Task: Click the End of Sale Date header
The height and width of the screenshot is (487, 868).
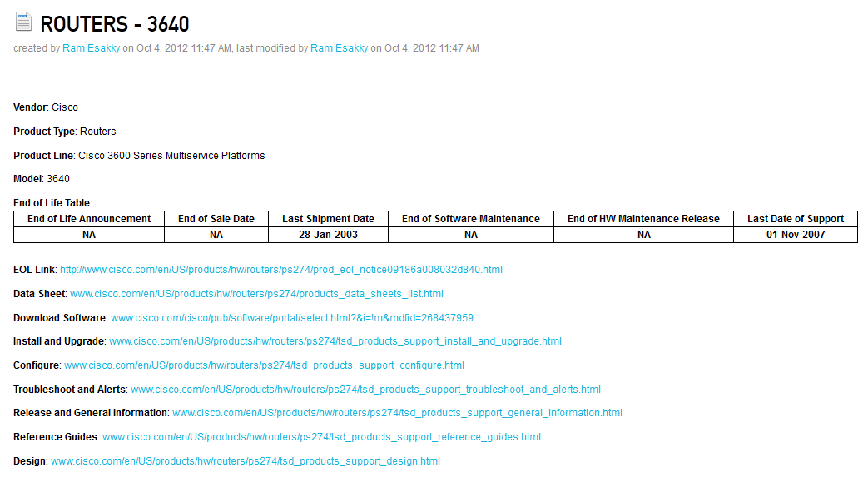Action: click(x=216, y=219)
